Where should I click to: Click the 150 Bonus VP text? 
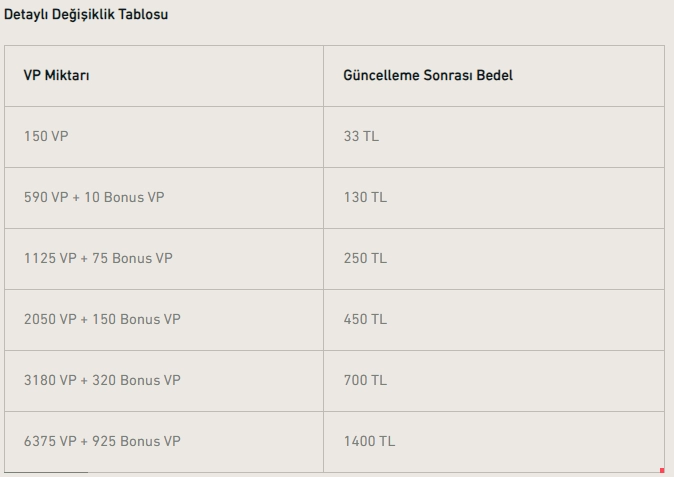pos(138,320)
